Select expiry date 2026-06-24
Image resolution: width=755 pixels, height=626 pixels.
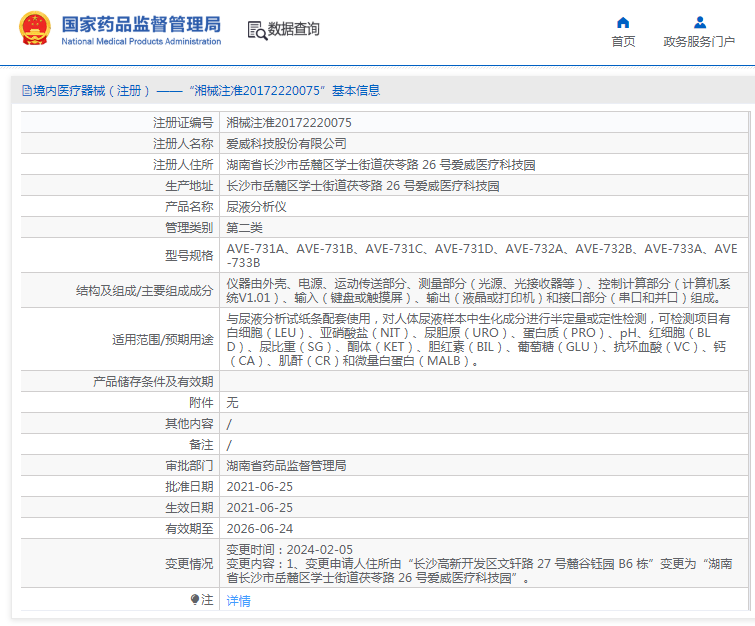point(260,529)
